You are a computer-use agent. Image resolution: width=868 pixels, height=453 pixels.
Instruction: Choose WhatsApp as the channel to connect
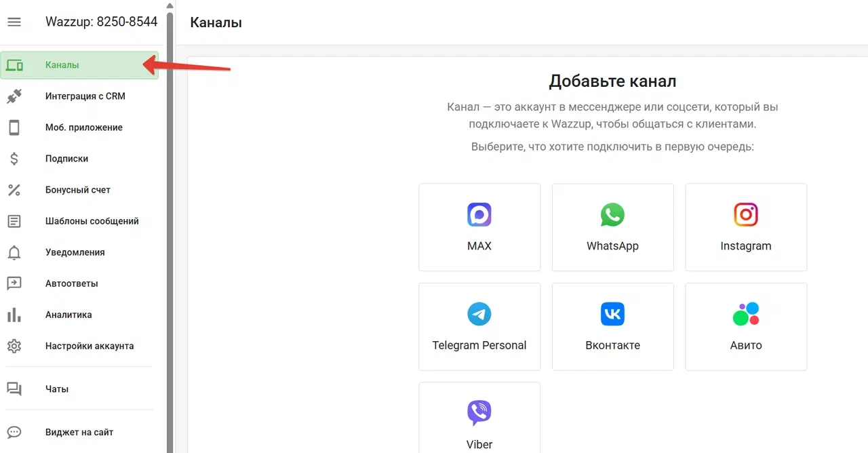click(612, 227)
